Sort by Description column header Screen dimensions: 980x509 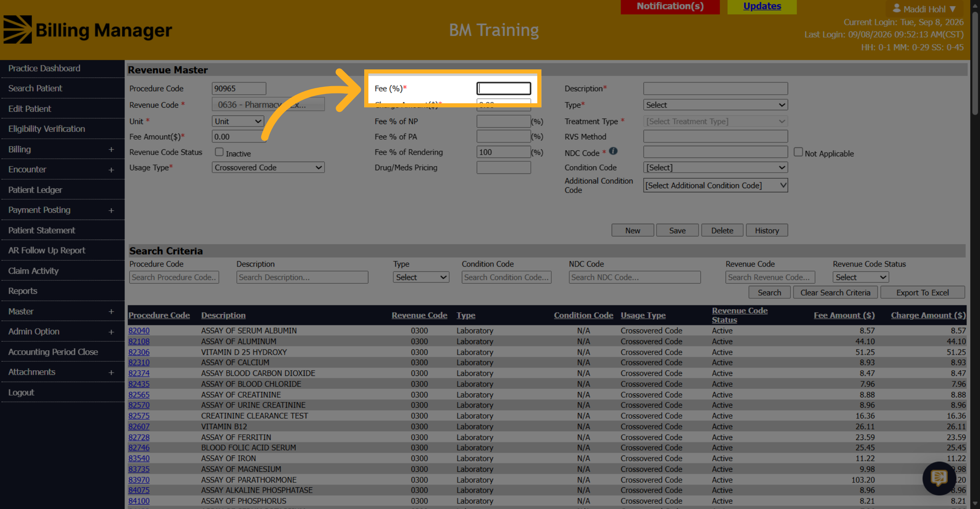(x=223, y=315)
